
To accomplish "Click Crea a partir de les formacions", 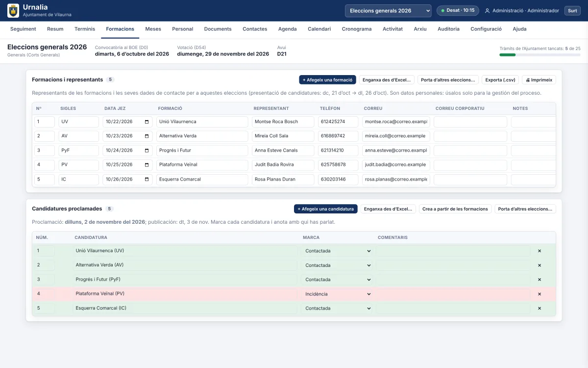I will [455, 209].
